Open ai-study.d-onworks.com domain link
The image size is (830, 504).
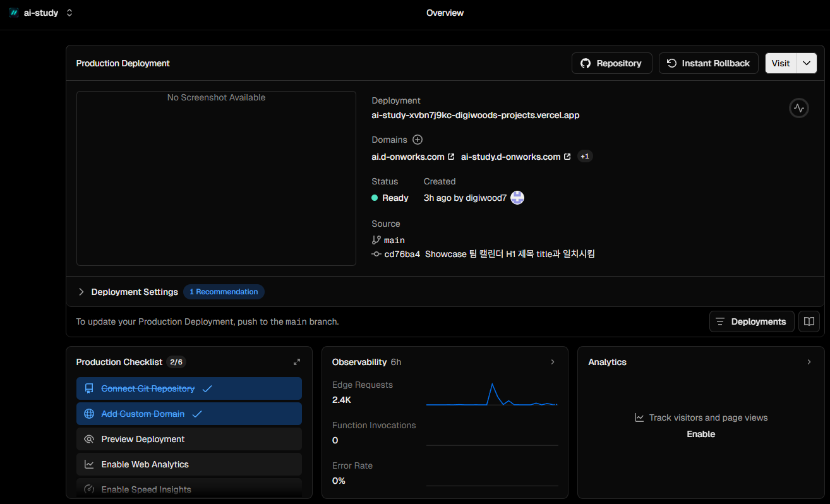pyautogui.click(x=510, y=157)
